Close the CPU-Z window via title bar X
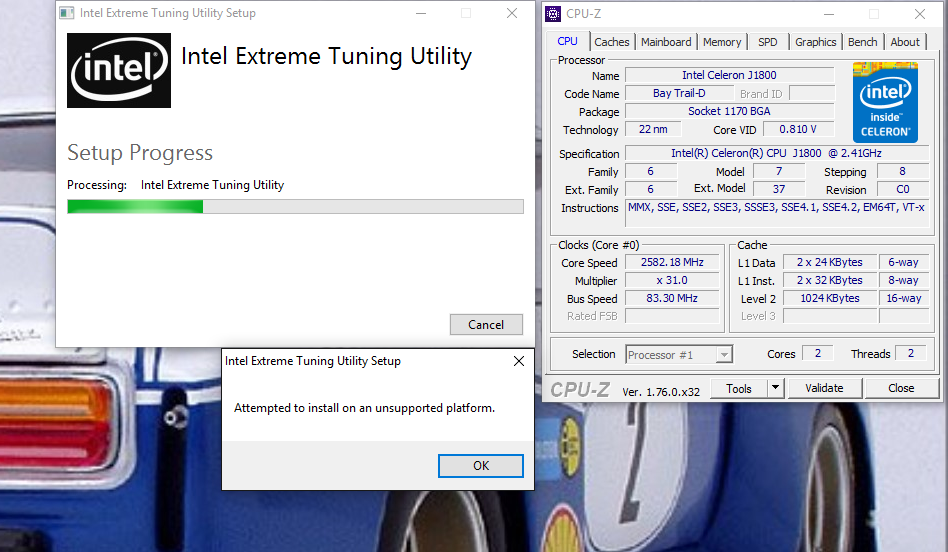Screen dimensions: 948x552 point(920,13)
